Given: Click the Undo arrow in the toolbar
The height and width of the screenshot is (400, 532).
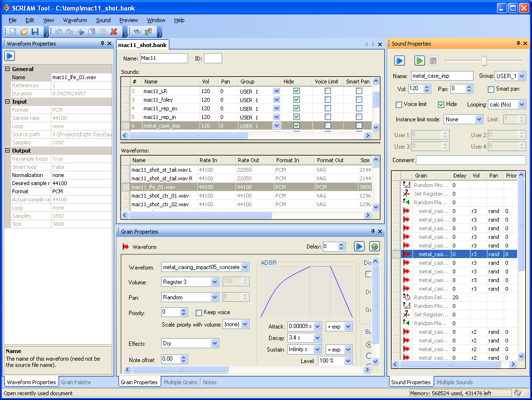Looking at the screenshot, I should click(59, 32).
